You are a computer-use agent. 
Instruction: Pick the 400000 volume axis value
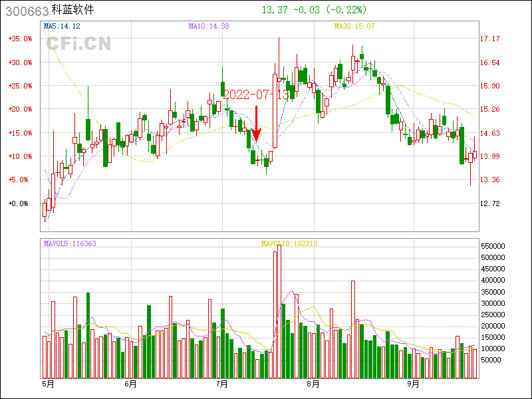pos(493,280)
